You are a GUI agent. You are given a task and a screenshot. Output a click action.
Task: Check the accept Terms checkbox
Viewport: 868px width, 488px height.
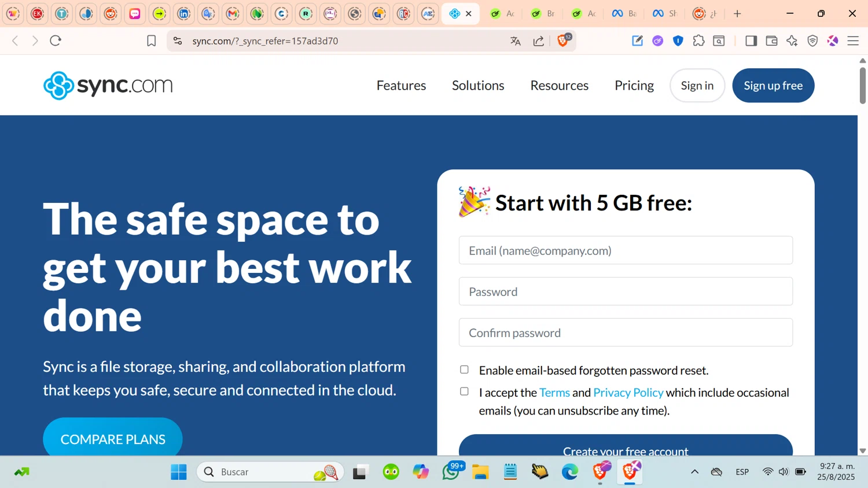tap(464, 391)
